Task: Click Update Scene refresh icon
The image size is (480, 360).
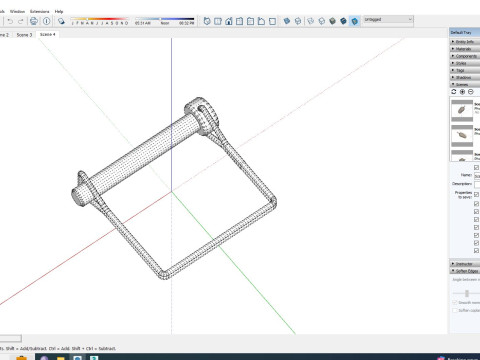Action: pyautogui.click(x=454, y=92)
